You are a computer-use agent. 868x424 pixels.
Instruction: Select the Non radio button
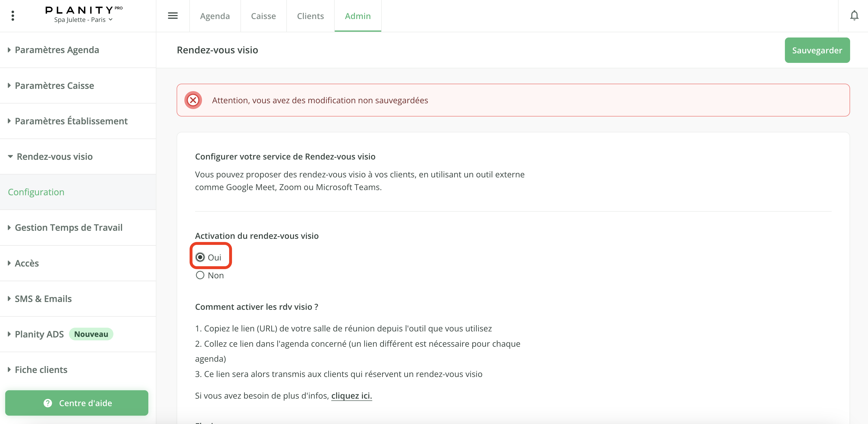pos(200,275)
